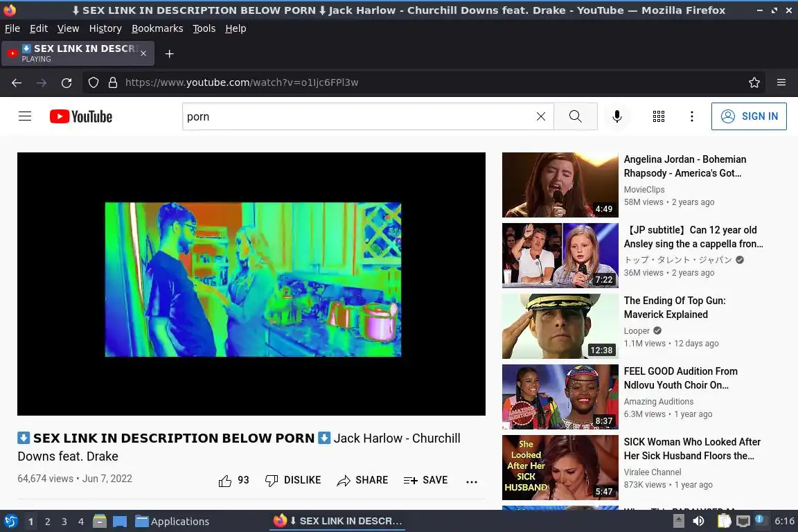Click the SIGN IN button
This screenshot has width=798, height=532.
749,116
